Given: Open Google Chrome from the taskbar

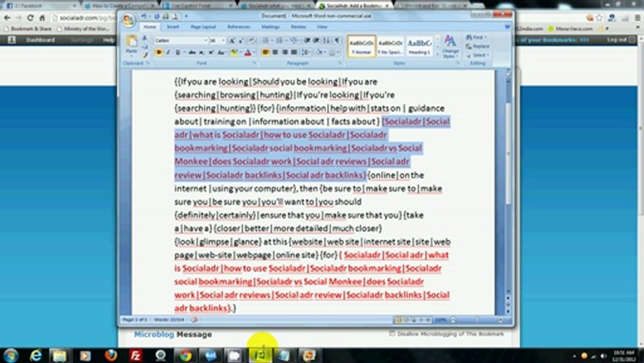Looking at the screenshot, I should (x=185, y=355).
